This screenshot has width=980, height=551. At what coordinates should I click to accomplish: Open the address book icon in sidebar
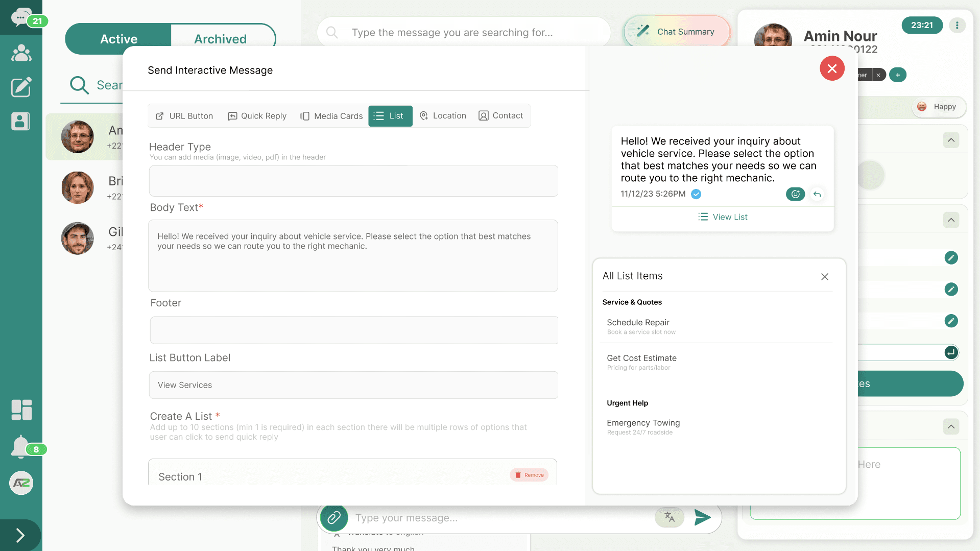point(21,122)
